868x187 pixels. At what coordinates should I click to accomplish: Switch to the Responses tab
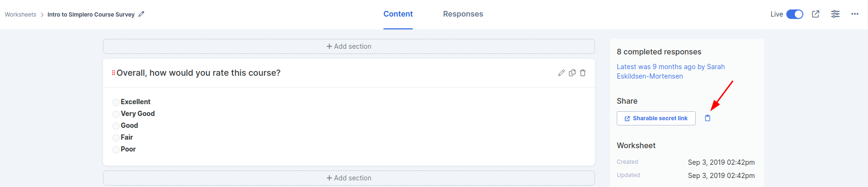click(463, 14)
